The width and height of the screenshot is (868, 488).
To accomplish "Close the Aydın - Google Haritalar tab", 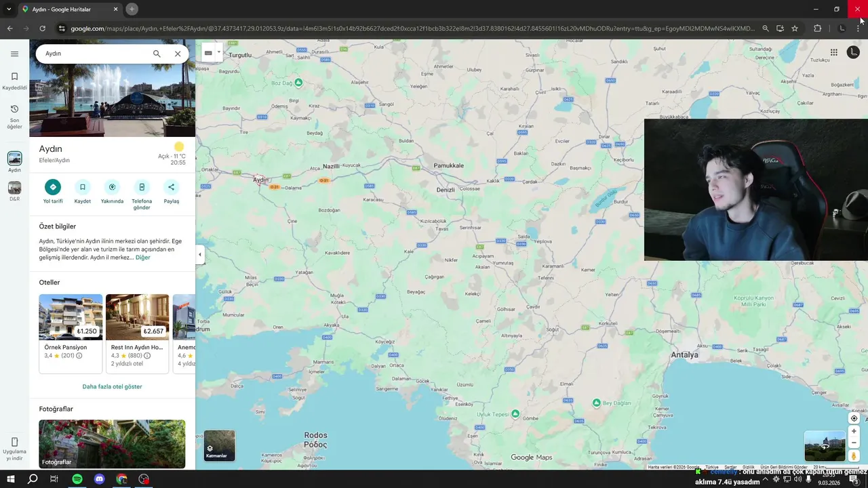I will coord(115,9).
